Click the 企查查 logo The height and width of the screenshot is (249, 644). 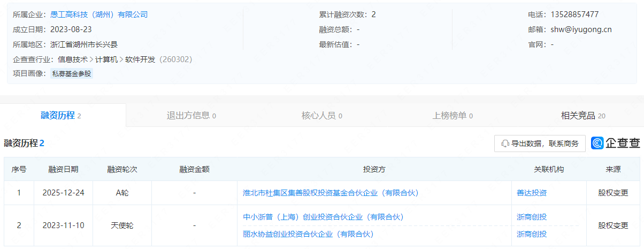tap(616, 143)
